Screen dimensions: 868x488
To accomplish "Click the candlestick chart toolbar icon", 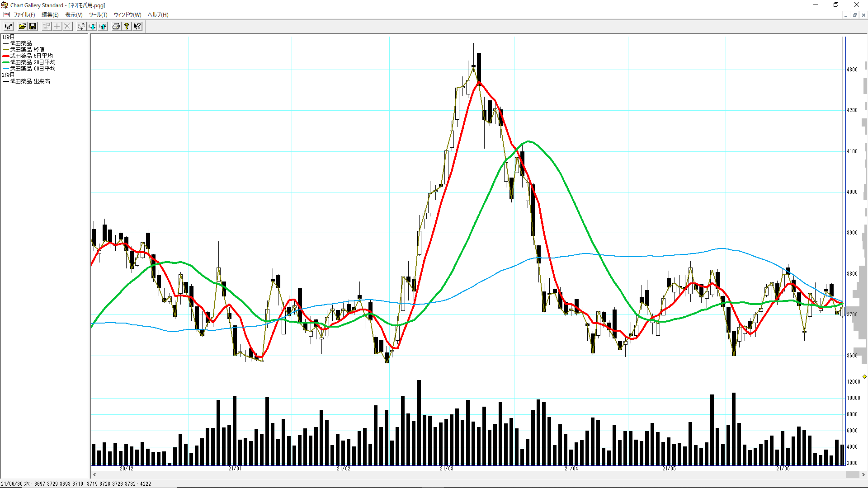I will [8, 27].
